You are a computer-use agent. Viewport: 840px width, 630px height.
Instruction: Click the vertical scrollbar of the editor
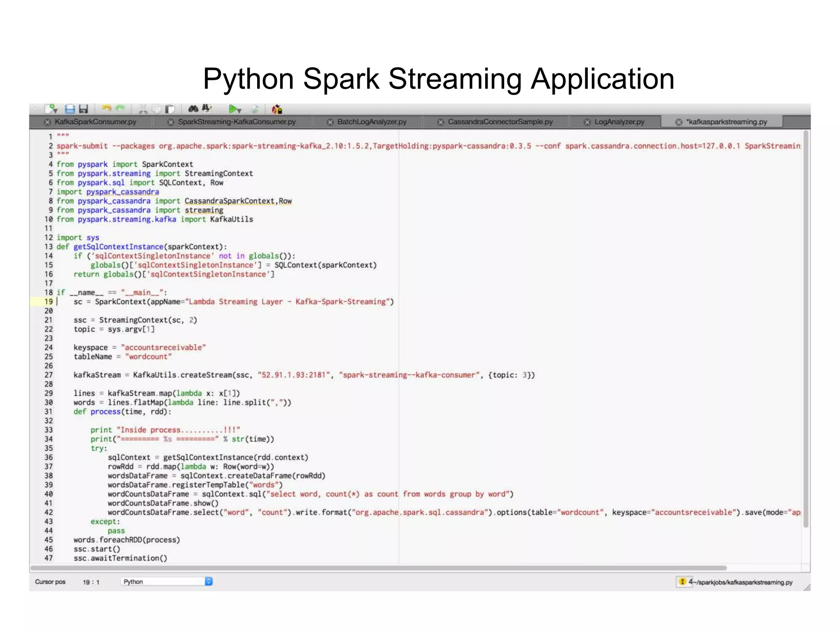coord(806,329)
